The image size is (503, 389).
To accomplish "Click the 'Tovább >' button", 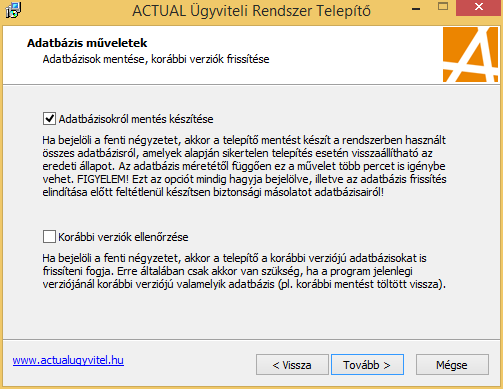I will [367, 365].
